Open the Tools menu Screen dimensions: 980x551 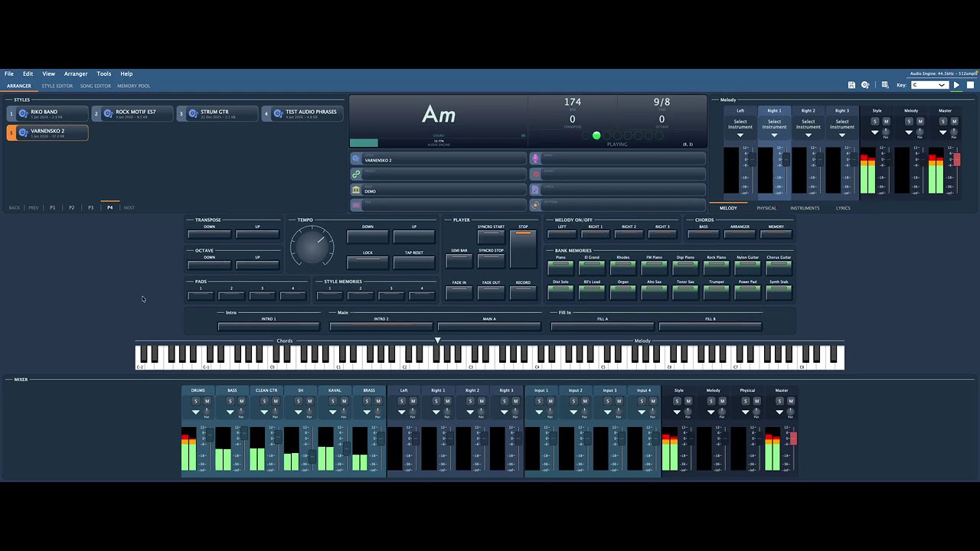104,73
